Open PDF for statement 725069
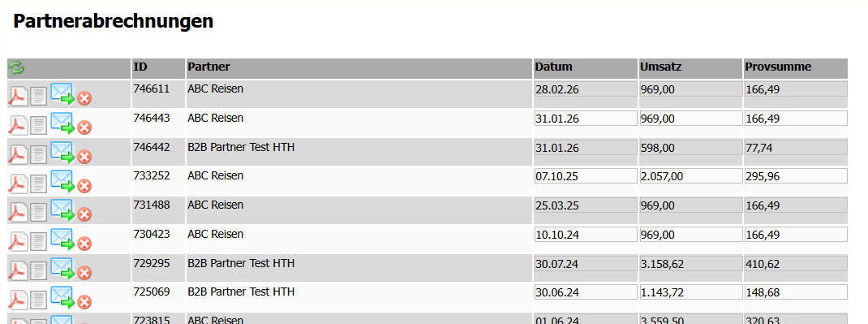The image size is (868, 324). [x=18, y=299]
